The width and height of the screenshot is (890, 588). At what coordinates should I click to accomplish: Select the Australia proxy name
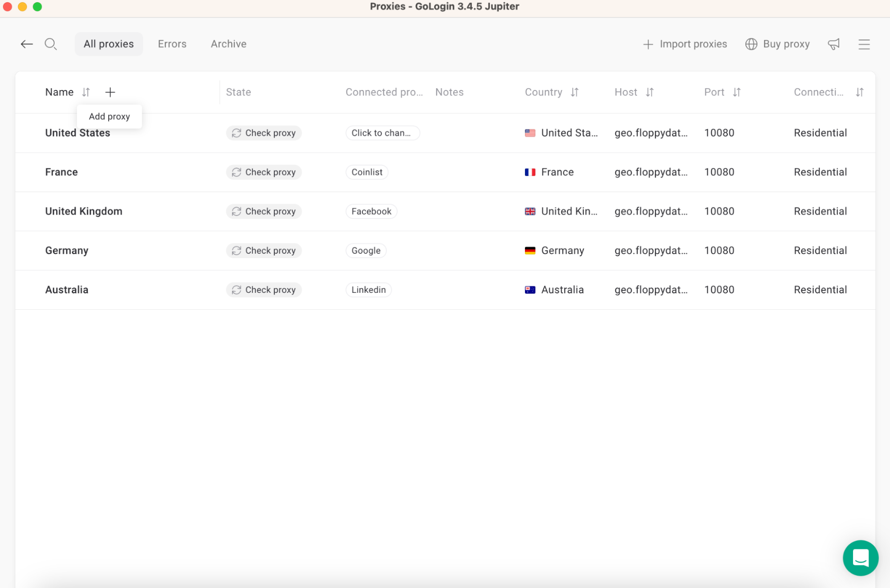[x=67, y=290]
